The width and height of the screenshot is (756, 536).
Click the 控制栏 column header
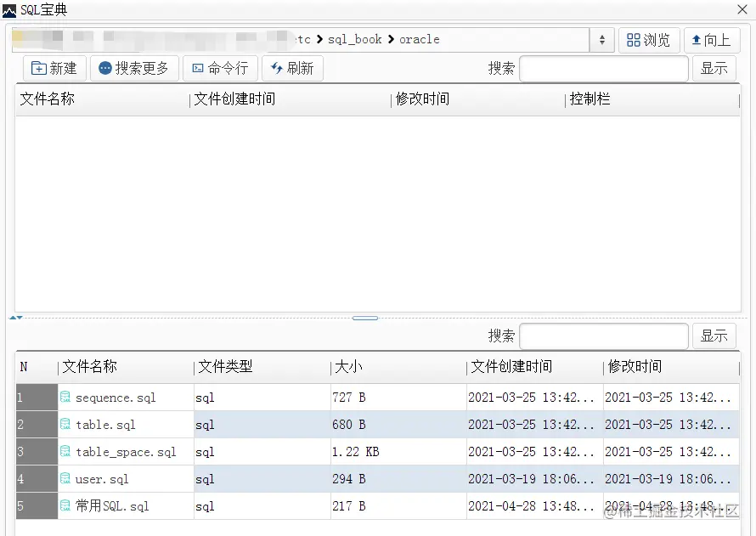pos(652,99)
